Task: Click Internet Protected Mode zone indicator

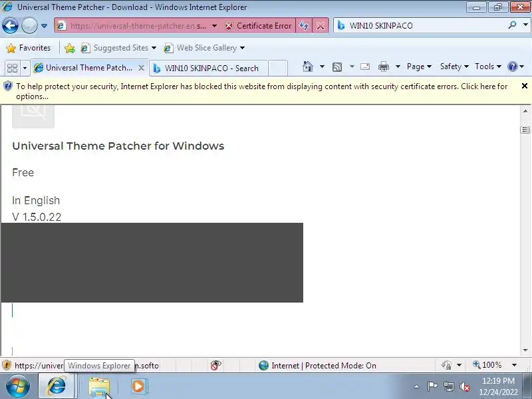Action: pos(317,365)
